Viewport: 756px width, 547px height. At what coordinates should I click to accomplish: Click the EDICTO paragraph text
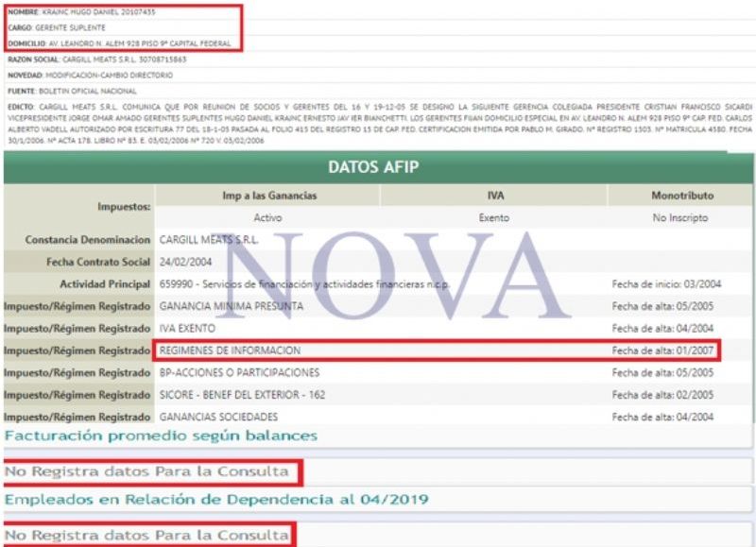380,124
